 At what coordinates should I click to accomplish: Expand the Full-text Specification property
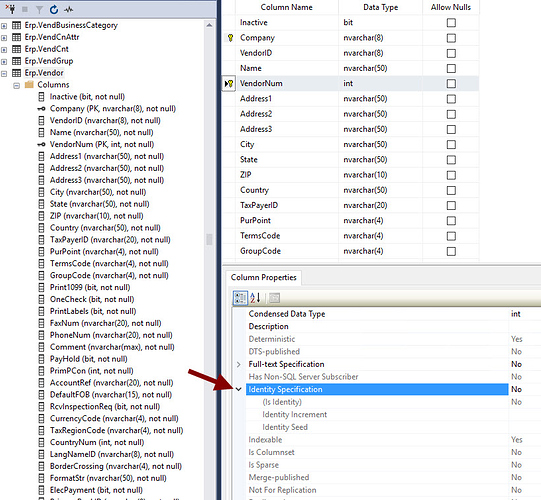point(238,364)
